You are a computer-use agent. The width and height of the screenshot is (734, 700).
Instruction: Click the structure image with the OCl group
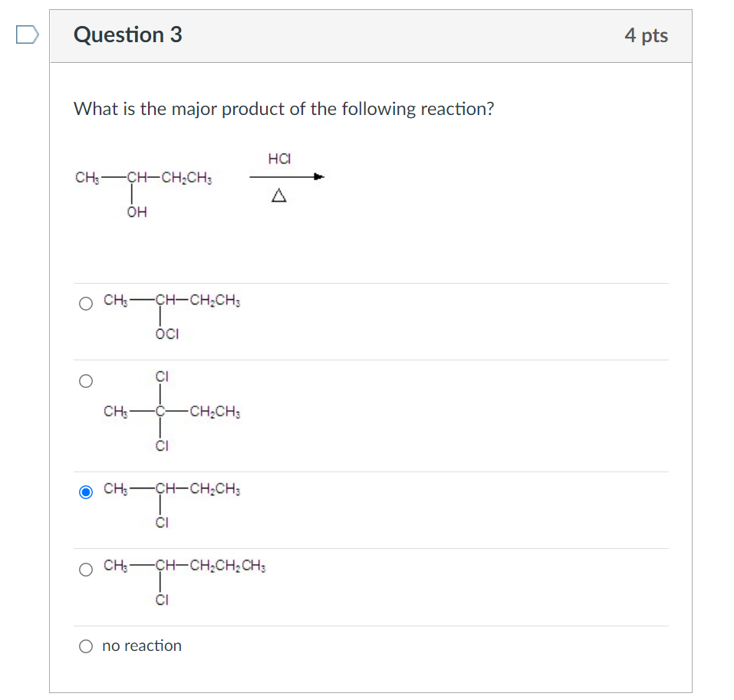pyautogui.click(x=173, y=317)
